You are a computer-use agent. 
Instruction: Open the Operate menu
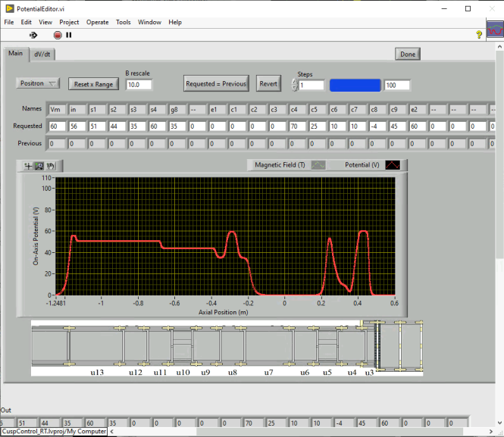97,22
